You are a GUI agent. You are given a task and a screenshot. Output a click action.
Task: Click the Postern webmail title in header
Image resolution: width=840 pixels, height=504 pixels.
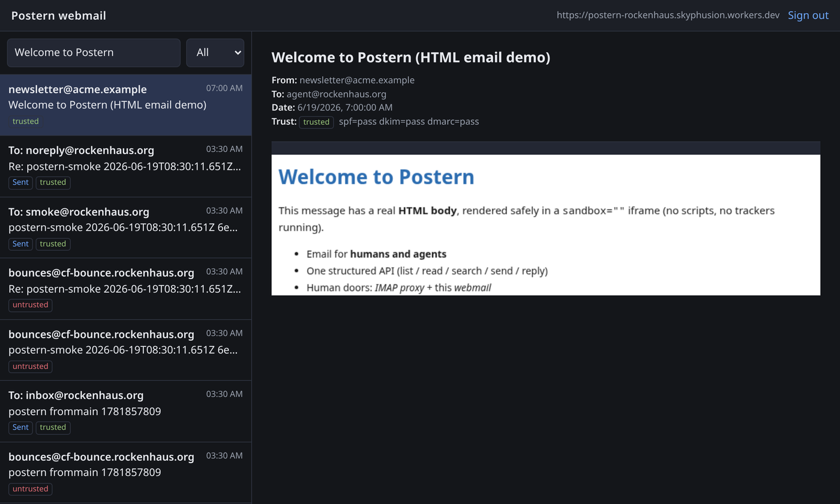(x=59, y=16)
